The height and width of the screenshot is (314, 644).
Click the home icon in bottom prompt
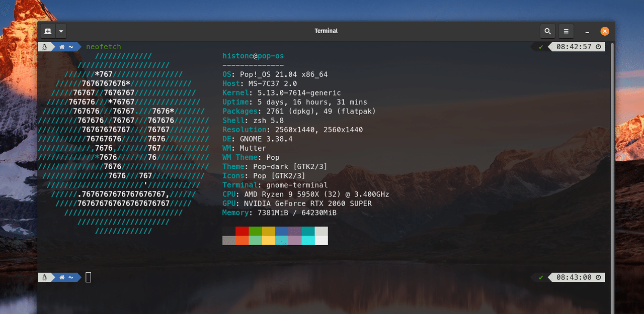click(x=62, y=277)
